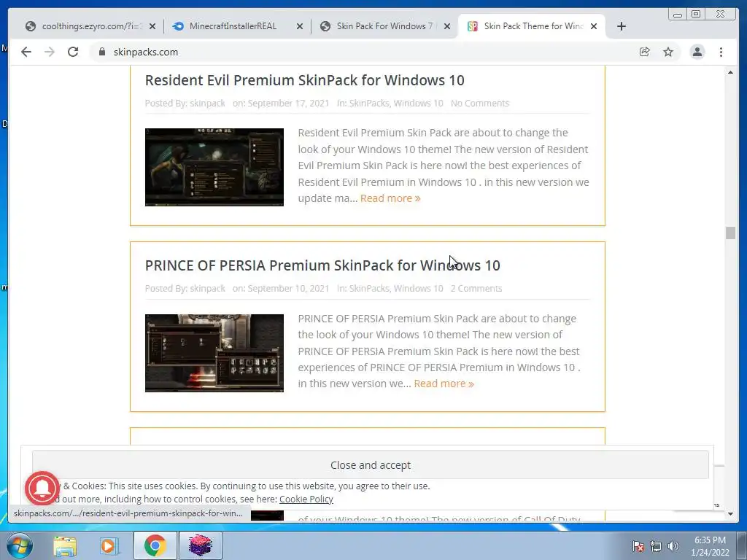The width and height of the screenshot is (747, 560).
Task: Open the Windows Start menu
Action: pyautogui.click(x=20, y=545)
